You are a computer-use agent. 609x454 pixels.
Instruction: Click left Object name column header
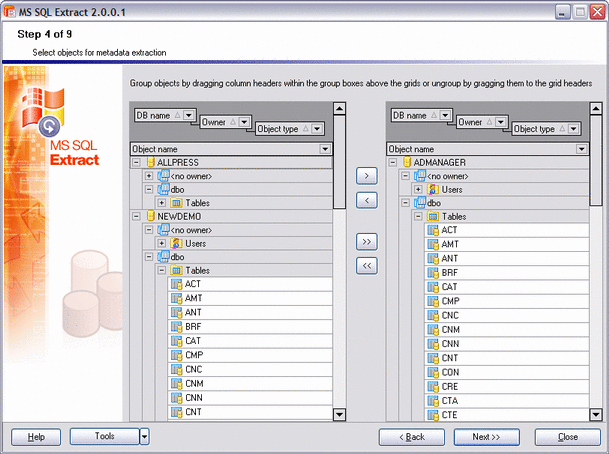[x=231, y=149]
